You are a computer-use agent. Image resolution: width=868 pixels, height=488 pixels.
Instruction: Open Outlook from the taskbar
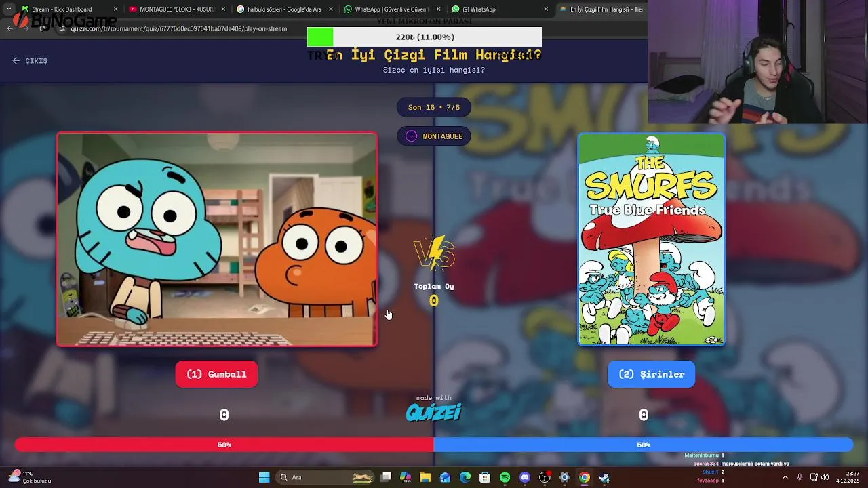coord(445,477)
